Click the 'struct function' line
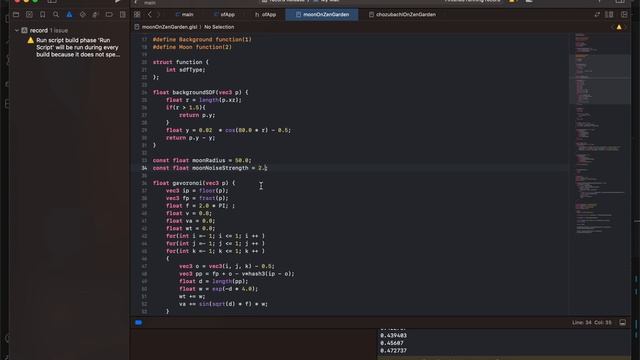The width and height of the screenshot is (640, 360). [180, 62]
